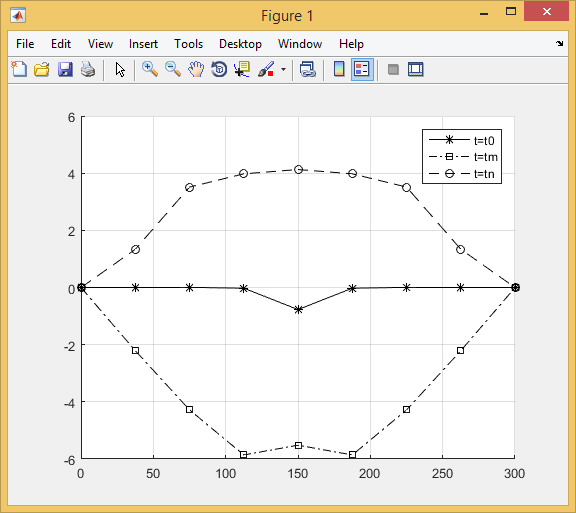576x513 pixels.
Task: Toggle the Data Cursor tool
Action: (x=242, y=69)
